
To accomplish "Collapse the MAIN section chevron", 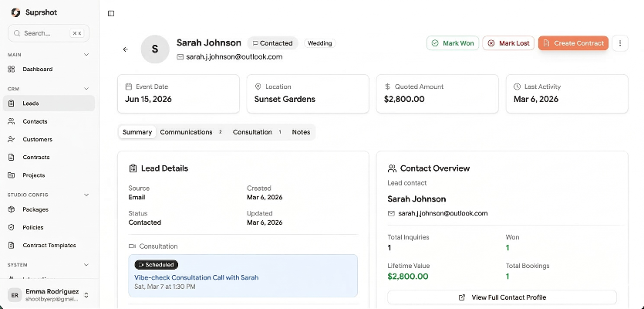I will point(86,55).
